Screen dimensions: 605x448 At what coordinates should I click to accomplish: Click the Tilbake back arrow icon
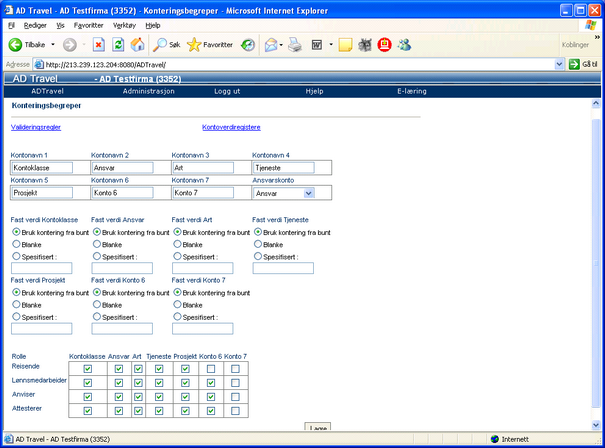click(16, 45)
